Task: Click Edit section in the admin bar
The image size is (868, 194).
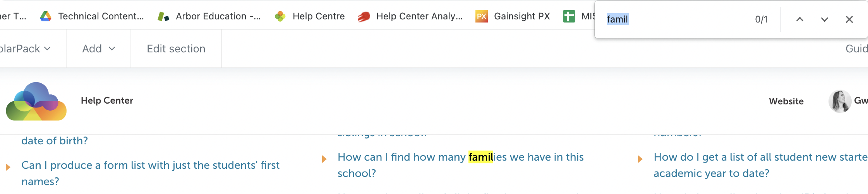Action: coord(176,48)
